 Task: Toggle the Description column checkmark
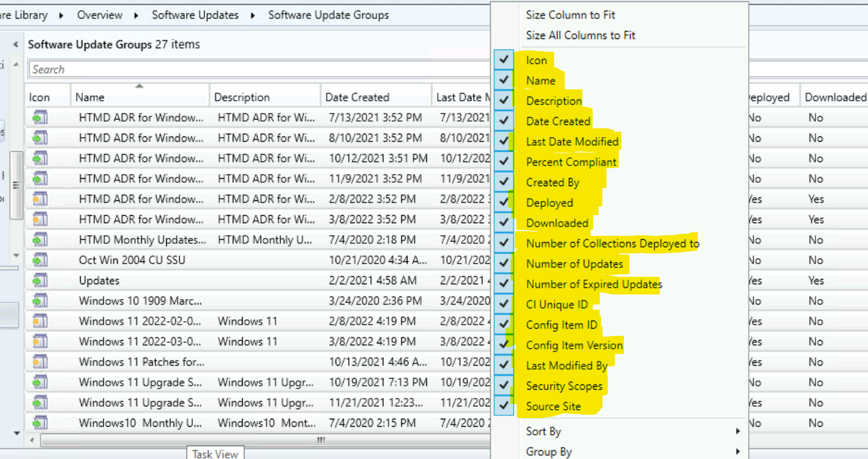(504, 101)
